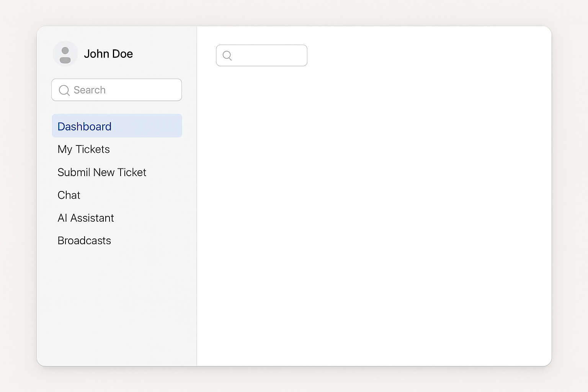View the Broadcasts section
The height and width of the screenshot is (392, 588).
[x=84, y=240]
